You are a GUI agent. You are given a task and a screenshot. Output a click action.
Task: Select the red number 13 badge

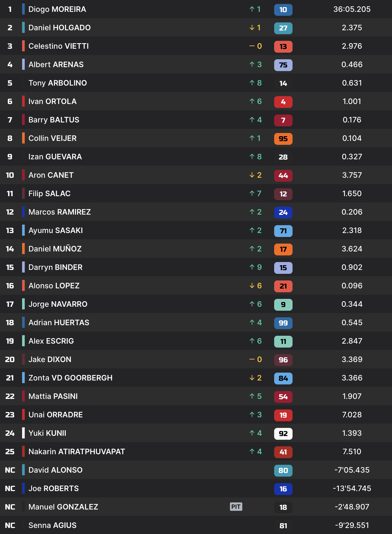click(x=283, y=47)
